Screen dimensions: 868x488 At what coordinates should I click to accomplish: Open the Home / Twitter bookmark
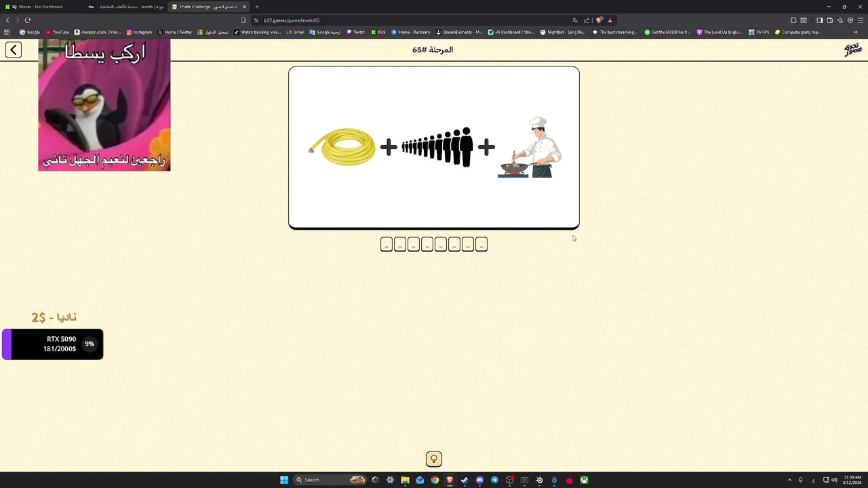175,32
